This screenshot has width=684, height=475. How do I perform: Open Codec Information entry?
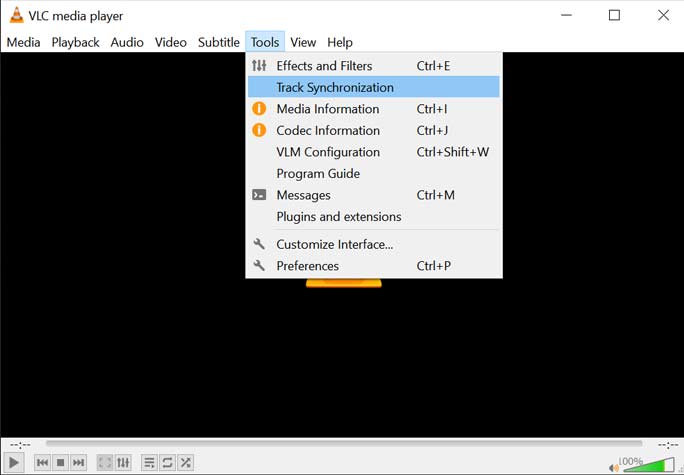(x=327, y=131)
